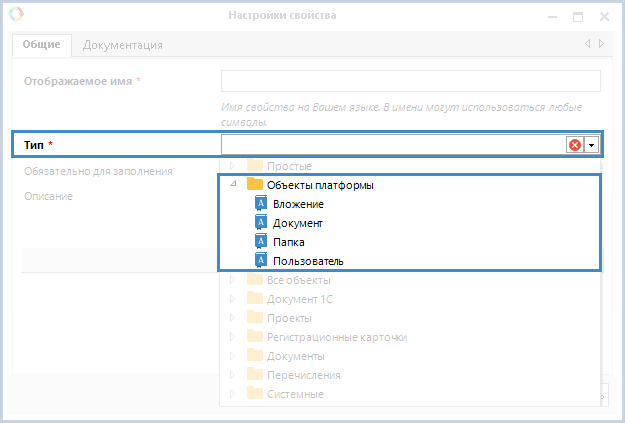Screen dimensions: 625x423
Task: Click the Документ 1С folder icon
Action: point(254,299)
